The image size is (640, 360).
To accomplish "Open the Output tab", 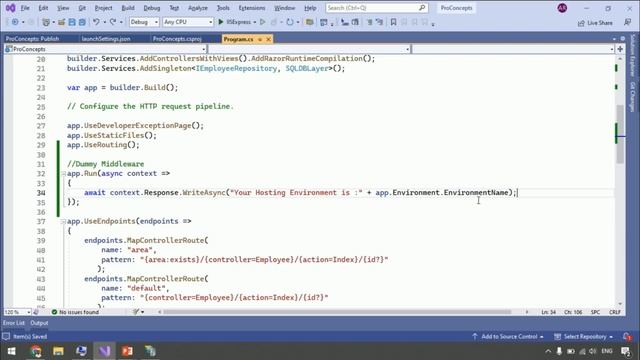I will coord(39,323).
